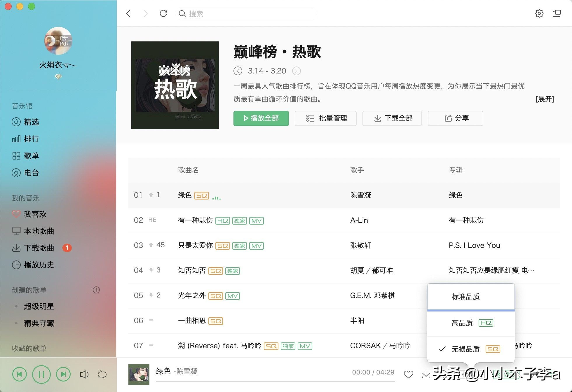
Task: Open 播放历史 play history
Action: [39, 265]
